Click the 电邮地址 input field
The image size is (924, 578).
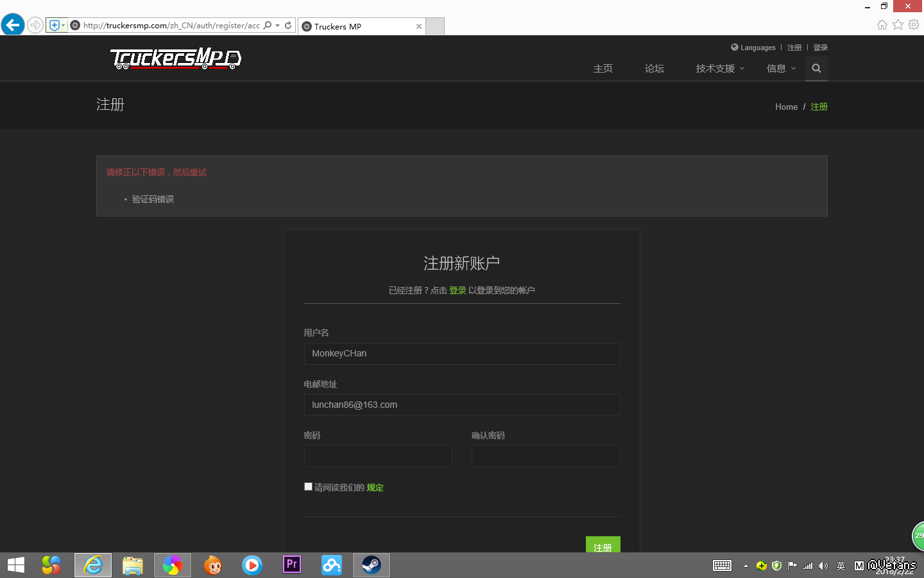pyautogui.click(x=462, y=405)
